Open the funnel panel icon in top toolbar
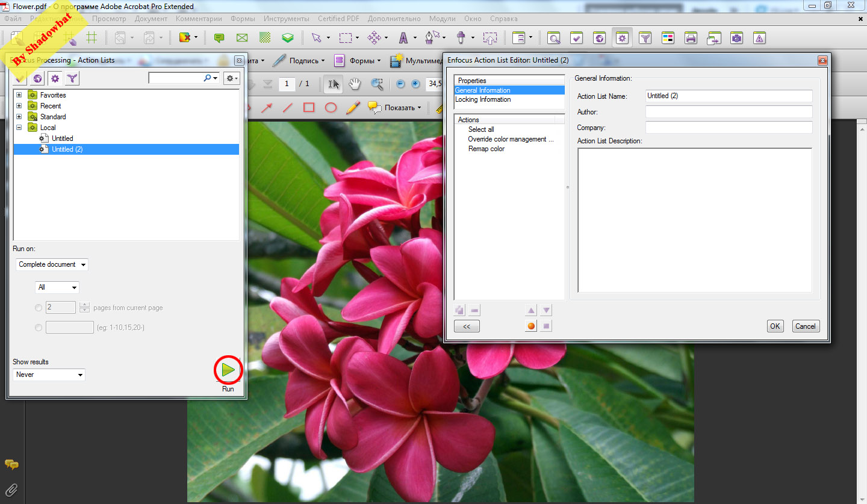The height and width of the screenshot is (504, 867). coord(645,38)
